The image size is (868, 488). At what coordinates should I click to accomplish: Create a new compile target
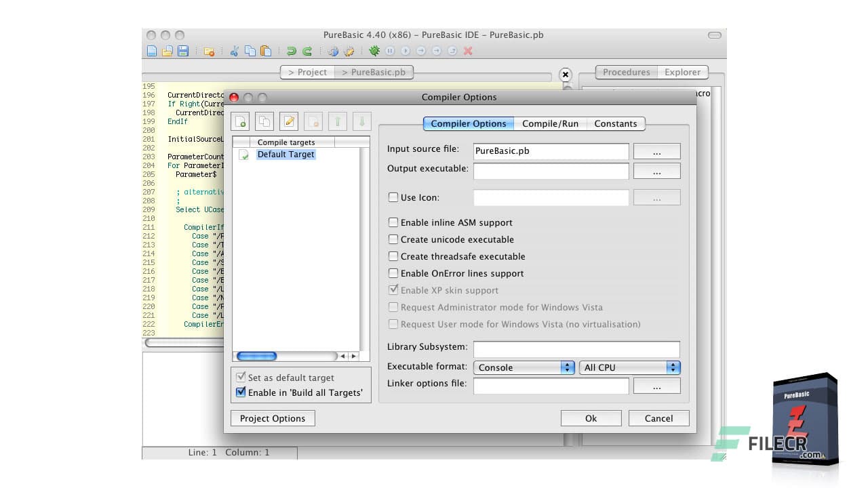point(240,121)
